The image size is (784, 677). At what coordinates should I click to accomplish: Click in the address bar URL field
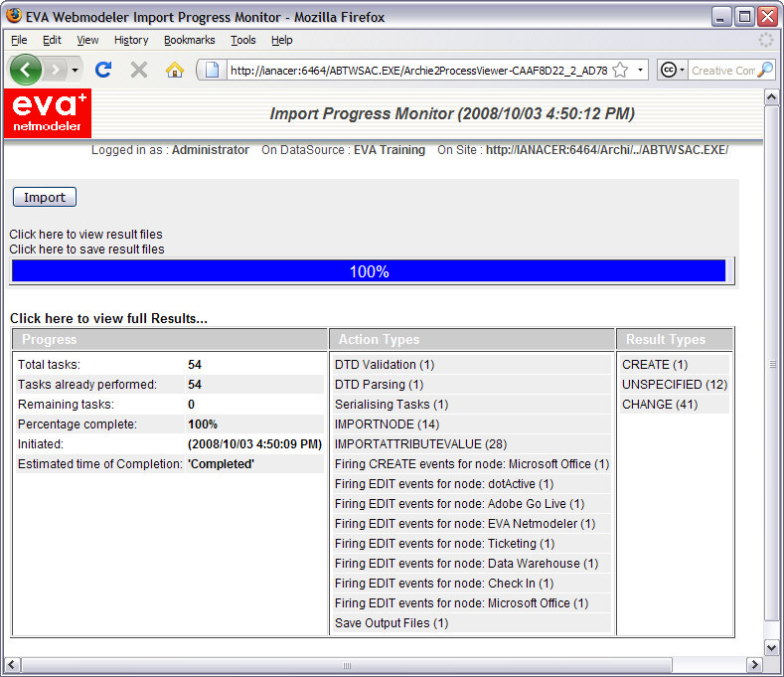click(417, 71)
